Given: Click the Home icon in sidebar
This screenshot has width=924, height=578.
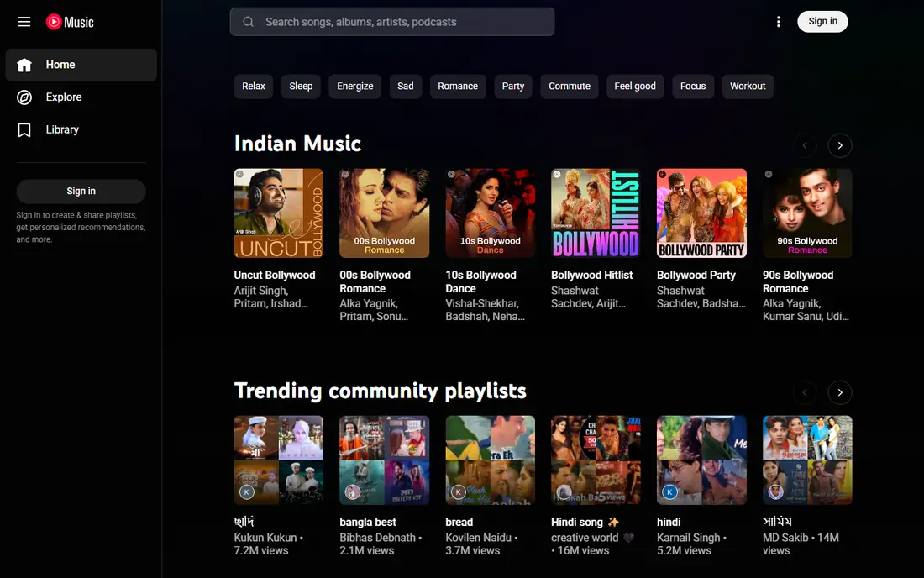Looking at the screenshot, I should coord(24,65).
